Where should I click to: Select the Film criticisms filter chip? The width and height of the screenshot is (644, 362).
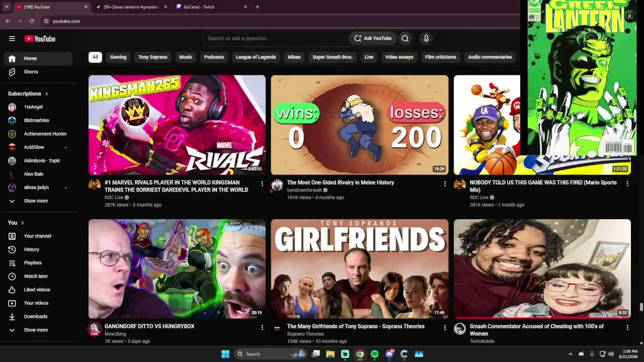tap(441, 57)
